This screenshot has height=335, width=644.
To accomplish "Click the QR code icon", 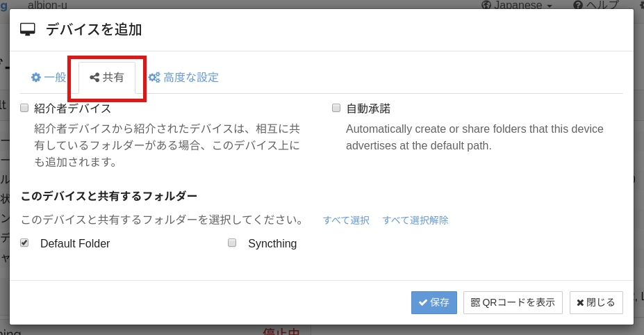I will 475,302.
